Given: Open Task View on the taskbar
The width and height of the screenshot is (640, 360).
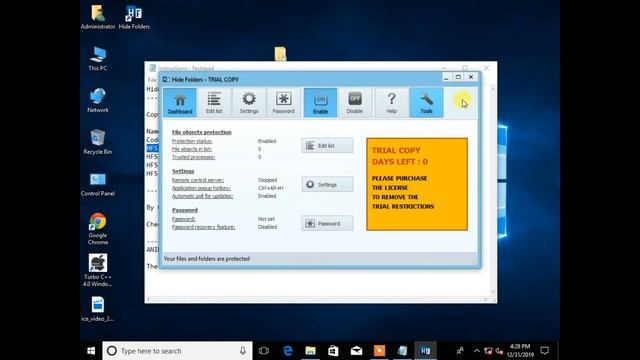Looking at the screenshot, I should 264,351.
